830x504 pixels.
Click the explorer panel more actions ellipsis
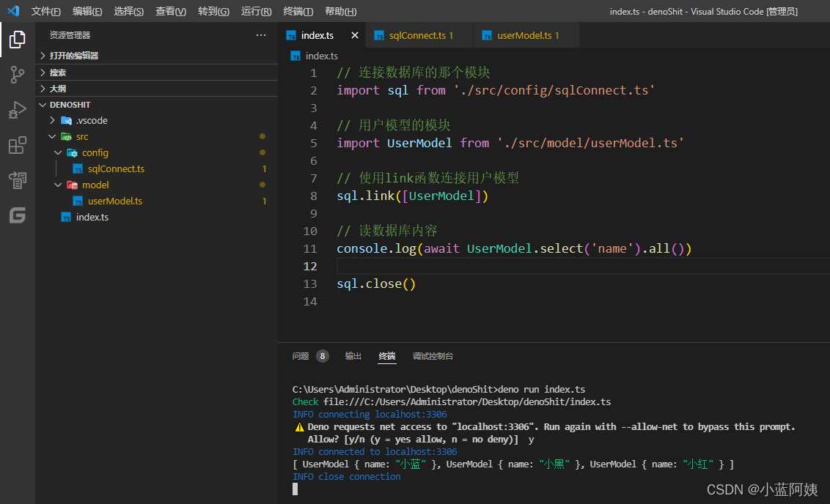[x=261, y=35]
